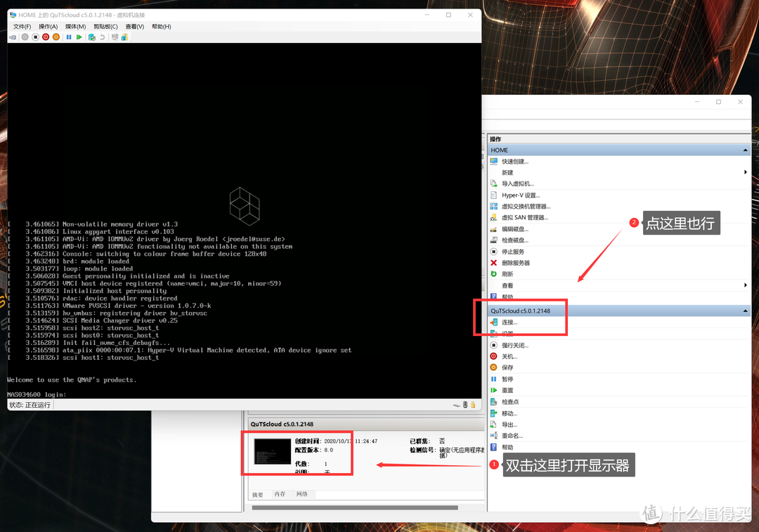Open the 剪贴板(C) menu
Screen dimensions: 759x532
point(105,27)
